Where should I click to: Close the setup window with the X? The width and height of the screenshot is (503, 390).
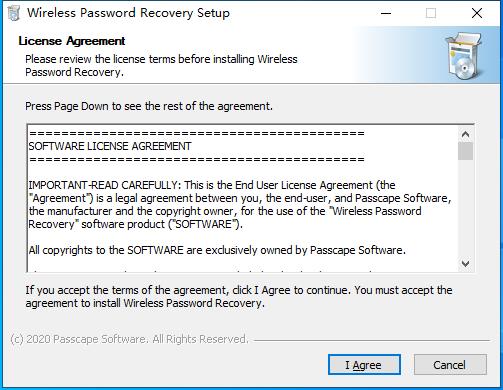point(477,13)
